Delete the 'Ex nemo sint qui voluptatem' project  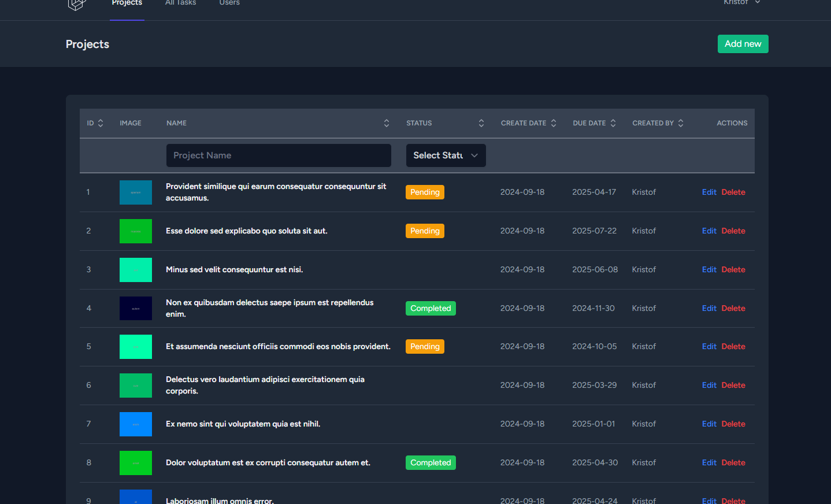click(733, 424)
